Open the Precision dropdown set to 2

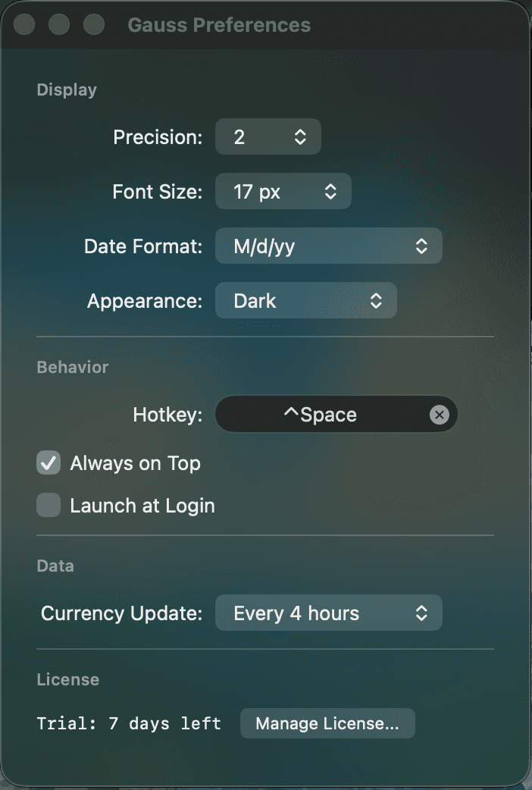[268, 136]
